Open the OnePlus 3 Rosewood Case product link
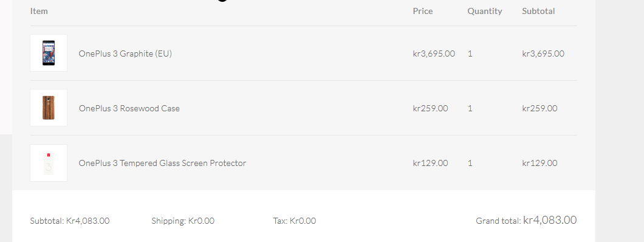 tap(129, 108)
